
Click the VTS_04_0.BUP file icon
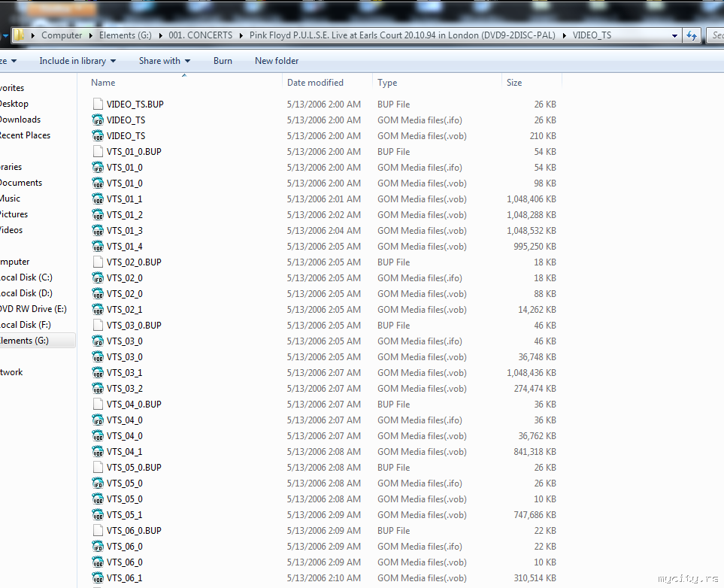tap(98, 404)
